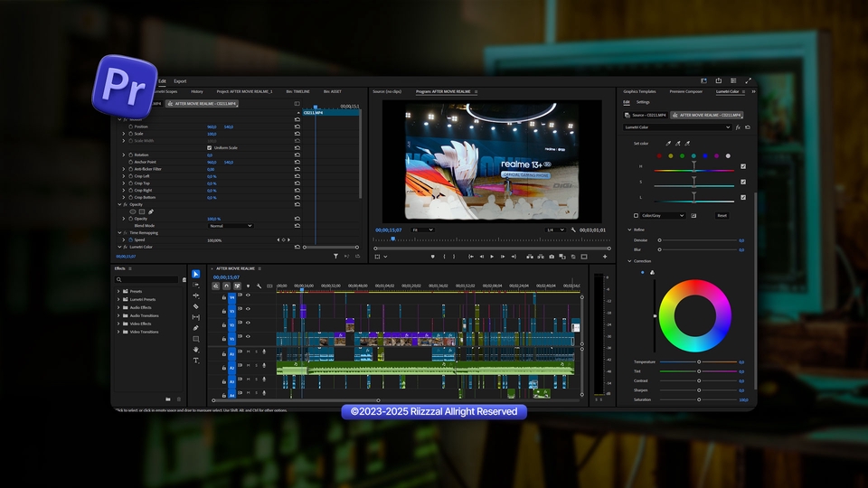Toggle the Uniform Scale checkbox

[209, 147]
